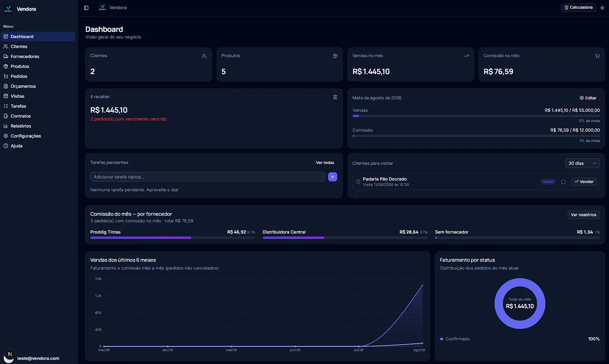Screen dimensions: 609x364
Task: Click the box icon on Produtos card
Action: tap(335, 56)
